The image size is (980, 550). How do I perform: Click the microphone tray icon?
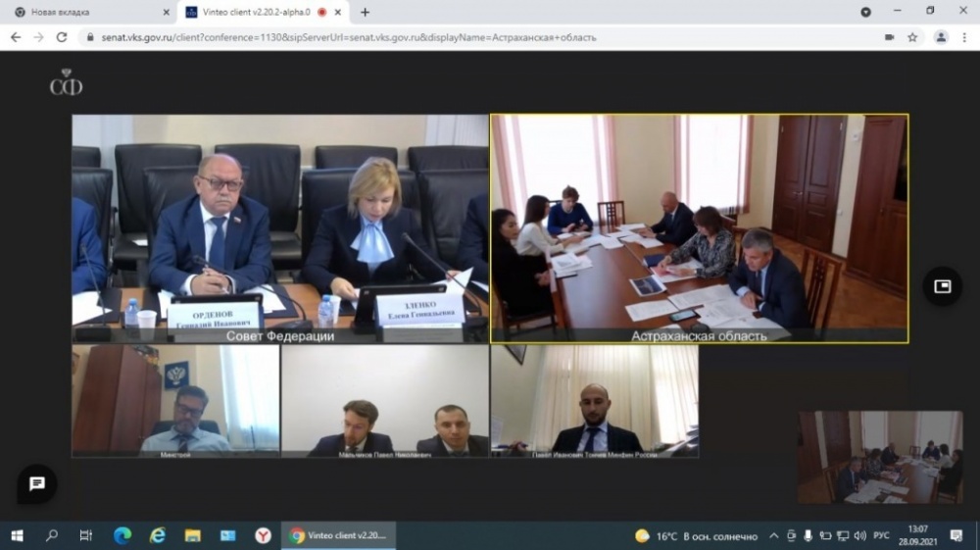(808, 536)
